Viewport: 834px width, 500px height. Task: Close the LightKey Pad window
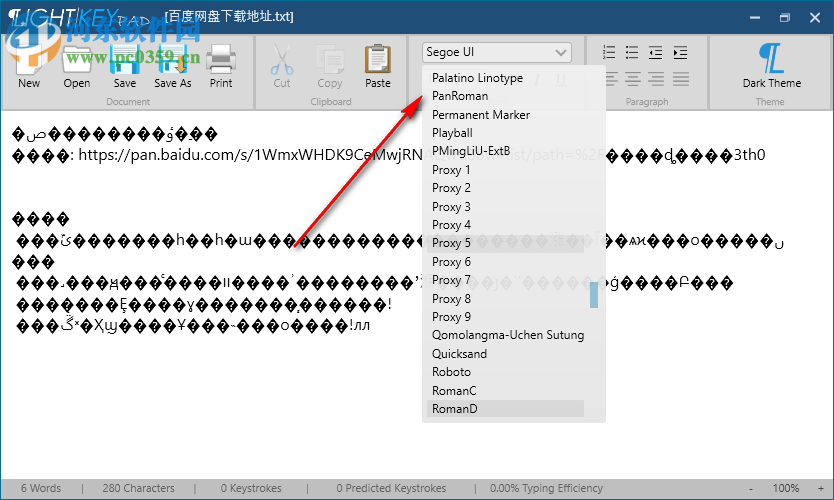tap(815, 18)
